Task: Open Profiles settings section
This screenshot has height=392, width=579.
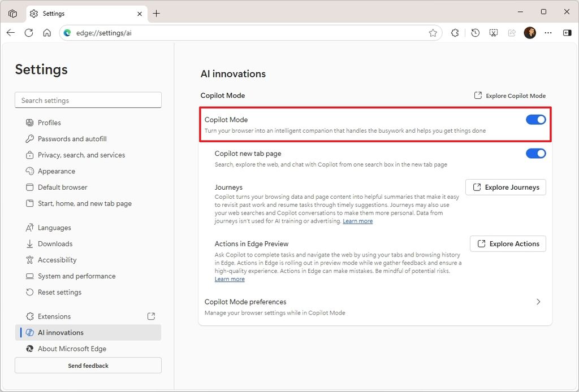Action: tap(88, 123)
